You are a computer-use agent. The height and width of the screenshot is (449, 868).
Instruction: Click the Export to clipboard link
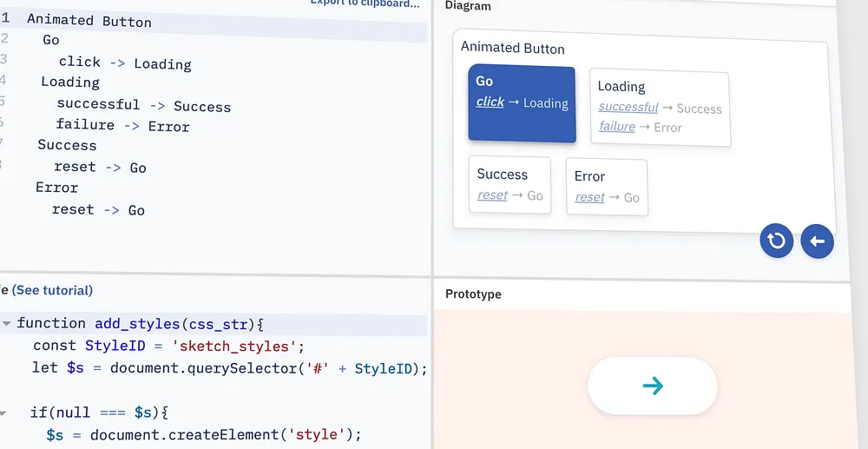coord(365,3)
